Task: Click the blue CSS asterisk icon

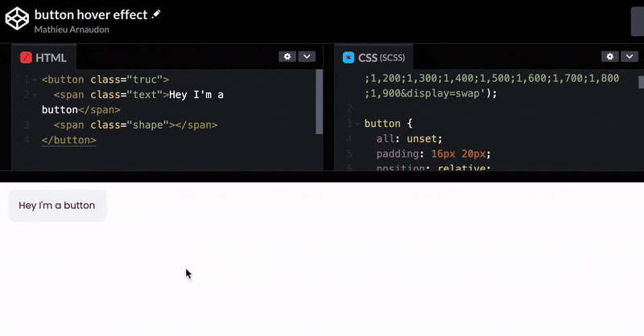Action: click(349, 57)
